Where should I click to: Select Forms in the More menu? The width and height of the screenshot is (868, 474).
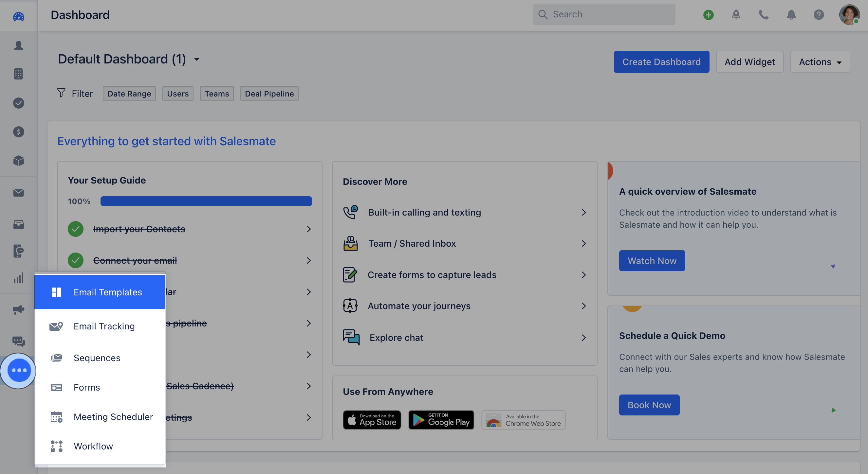(x=100, y=387)
